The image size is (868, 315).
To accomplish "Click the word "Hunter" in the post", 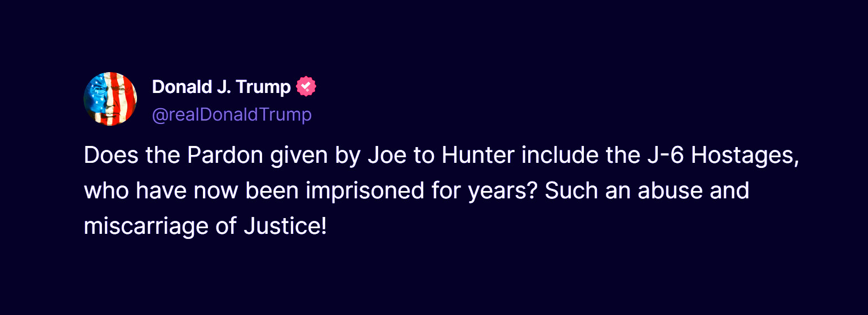I will [478, 155].
